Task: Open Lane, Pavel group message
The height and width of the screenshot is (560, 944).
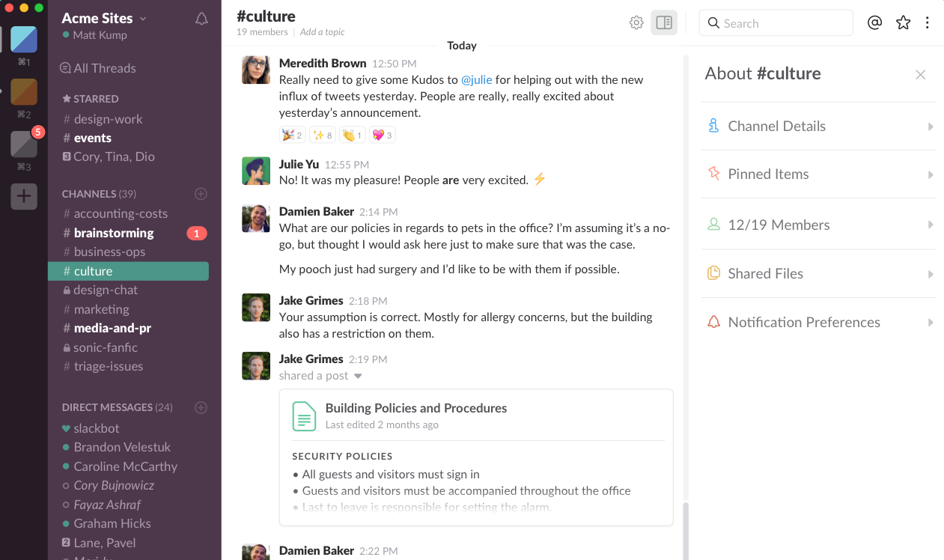Action: pos(98,543)
